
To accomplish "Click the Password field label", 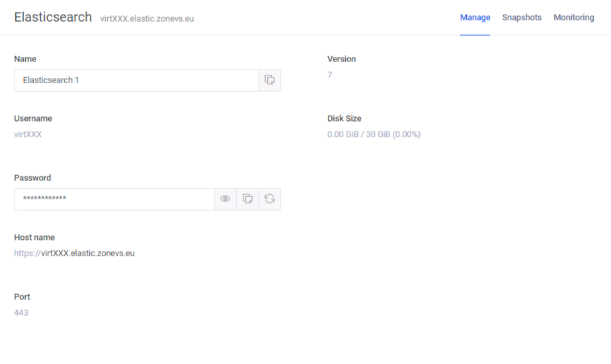I will point(32,178).
